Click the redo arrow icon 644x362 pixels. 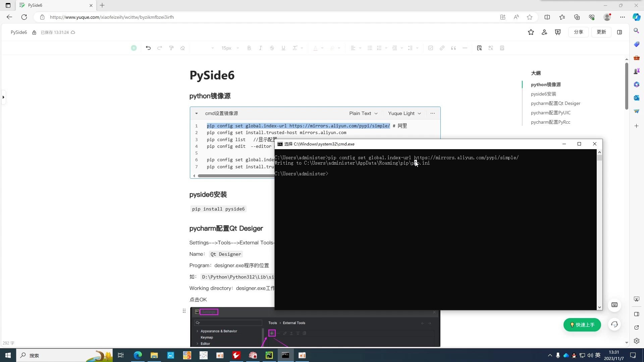tap(160, 48)
